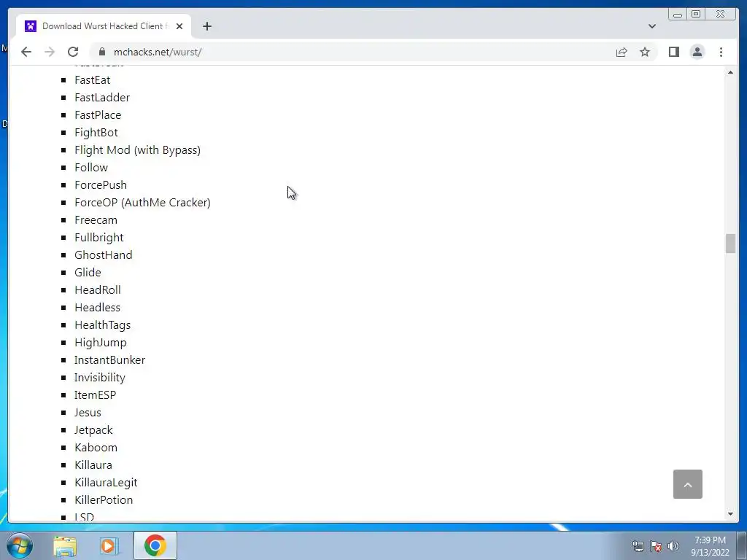Click the scrollbar down arrow
This screenshot has height=560, width=747.
click(730, 514)
